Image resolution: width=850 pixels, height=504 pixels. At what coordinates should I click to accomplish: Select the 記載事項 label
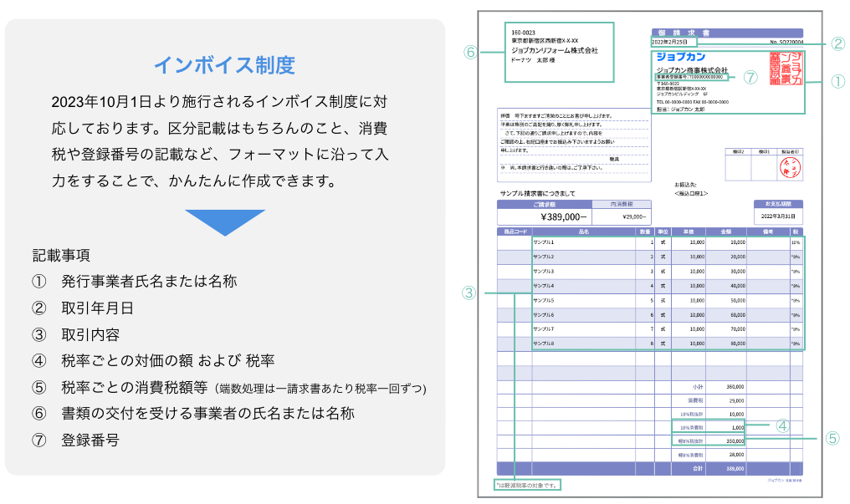pos(61,256)
